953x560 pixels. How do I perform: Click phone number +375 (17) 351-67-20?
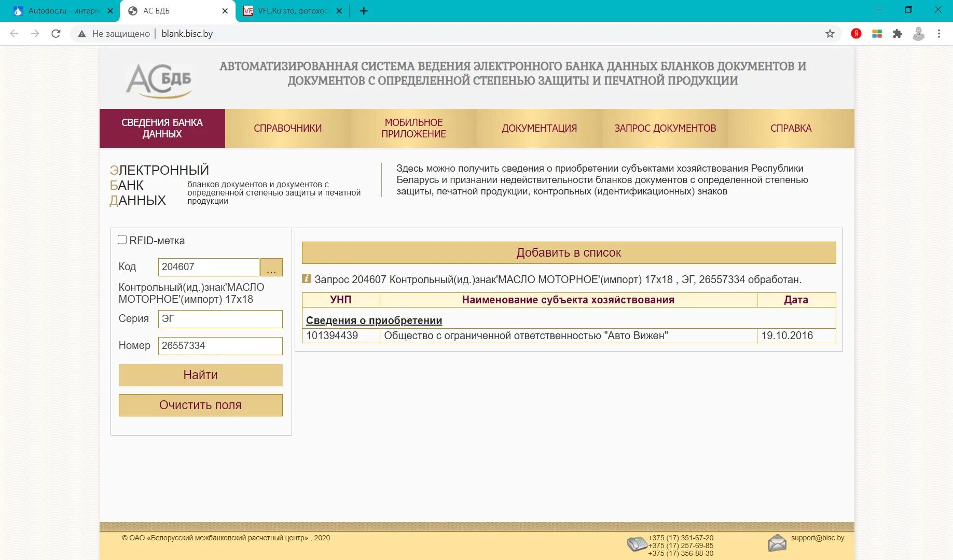pos(681,538)
